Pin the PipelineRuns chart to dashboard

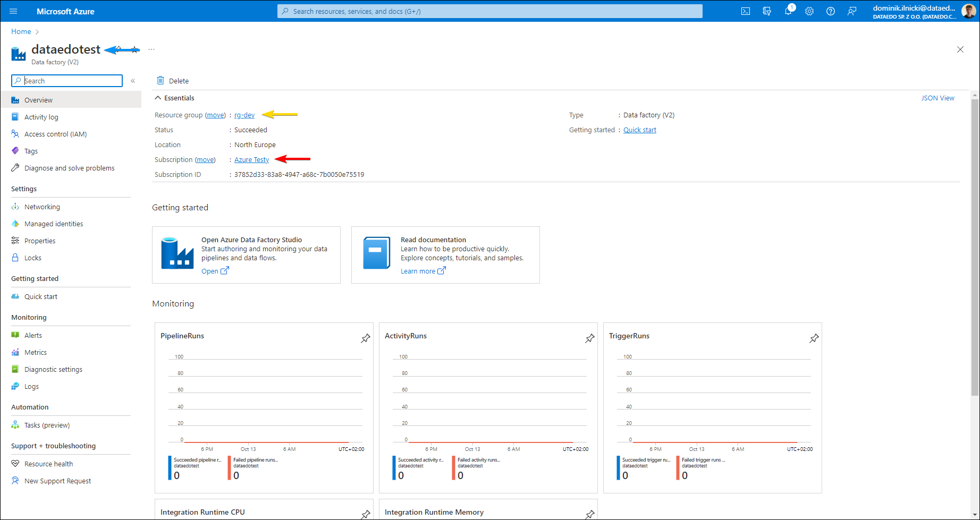tap(366, 338)
